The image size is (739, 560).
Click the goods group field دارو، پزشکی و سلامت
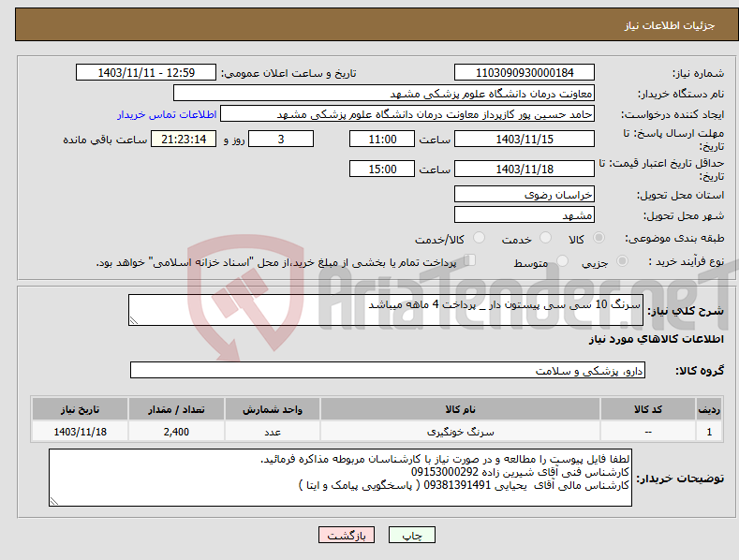coord(388,370)
